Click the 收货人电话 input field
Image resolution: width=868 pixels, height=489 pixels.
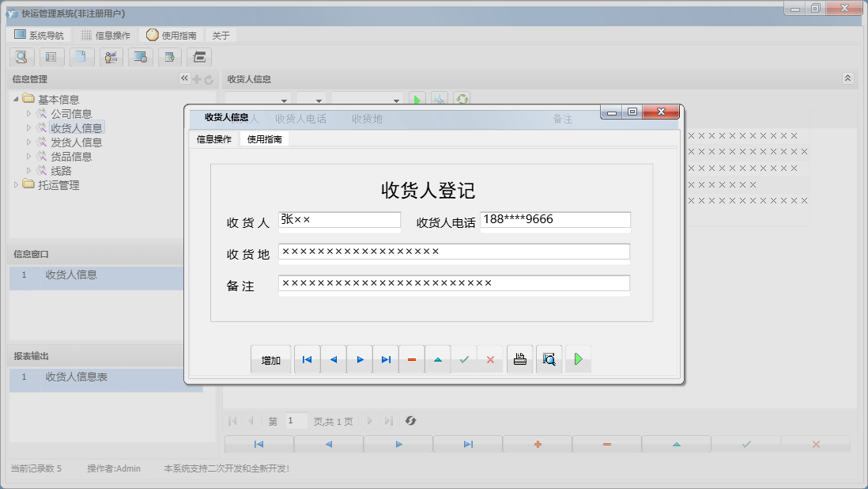(555, 220)
